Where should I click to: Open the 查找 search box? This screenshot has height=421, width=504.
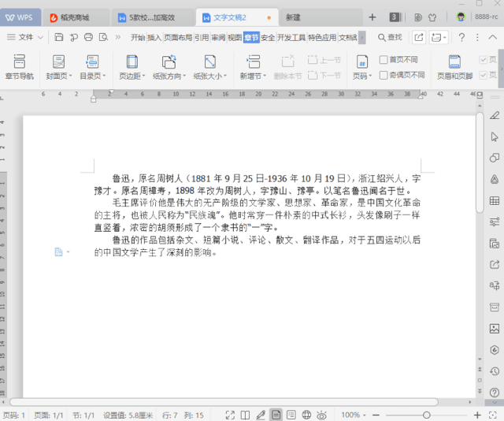tap(390, 37)
